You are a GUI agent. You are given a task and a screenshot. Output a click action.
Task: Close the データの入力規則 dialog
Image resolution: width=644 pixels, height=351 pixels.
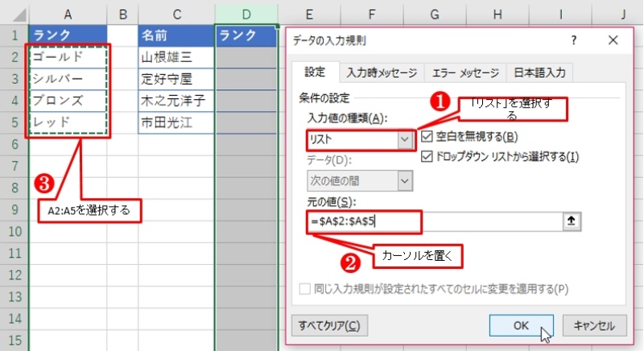click(x=613, y=39)
